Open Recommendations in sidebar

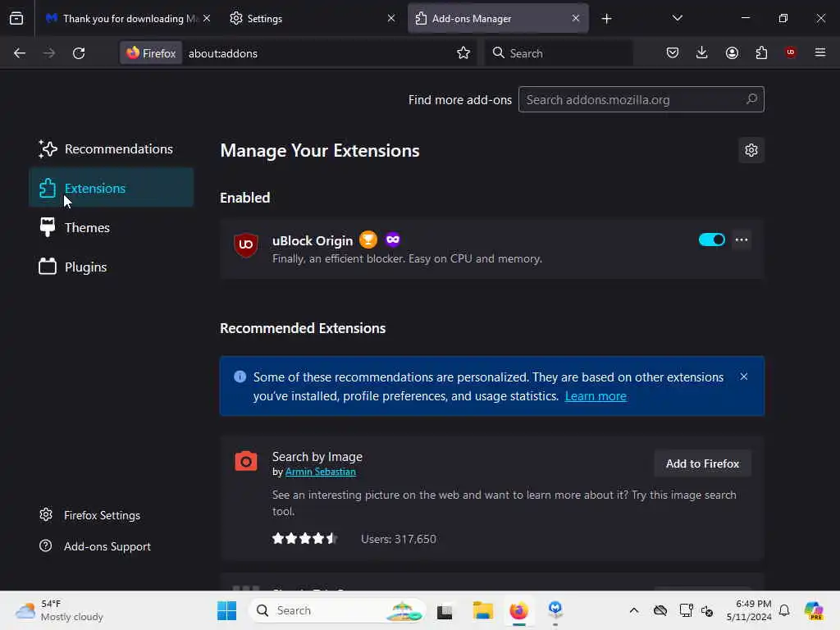click(x=111, y=149)
